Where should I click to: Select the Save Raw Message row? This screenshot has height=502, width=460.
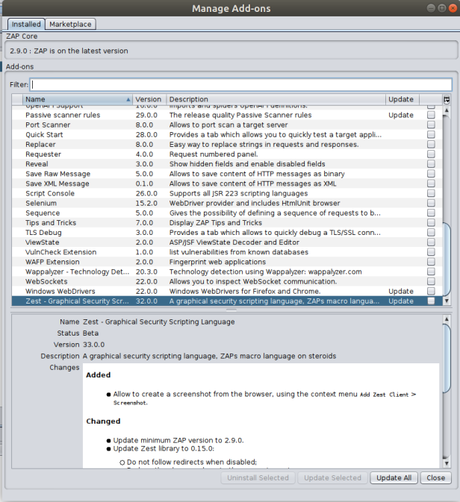pyautogui.click(x=227, y=174)
